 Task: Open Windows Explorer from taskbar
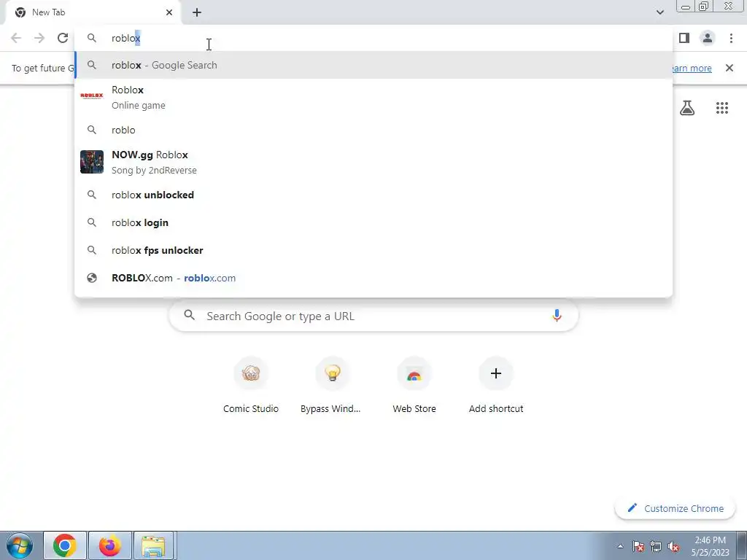click(153, 545)
